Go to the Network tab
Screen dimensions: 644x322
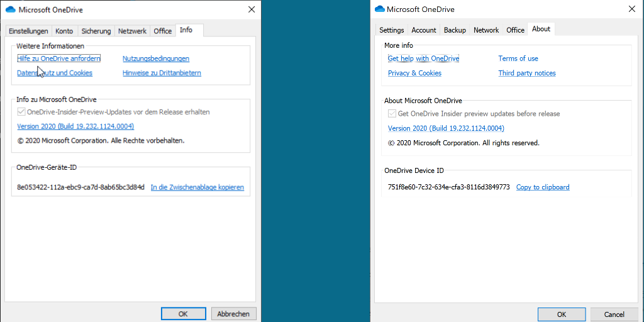[x=486, y=30]
